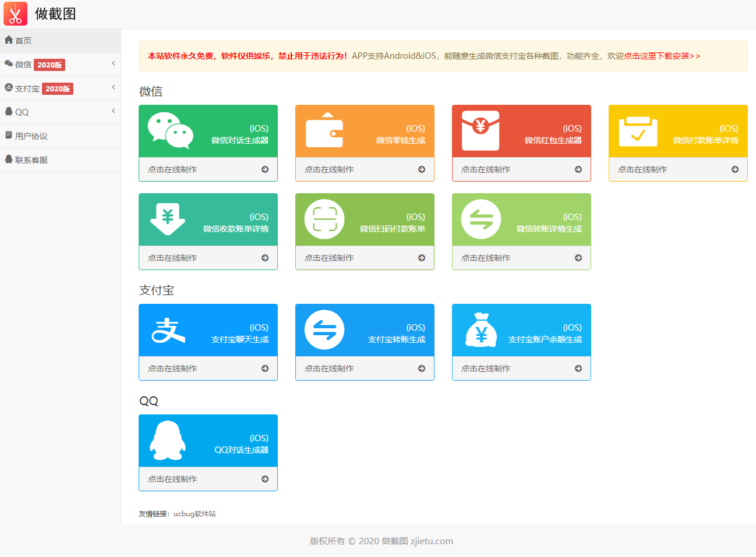Click arrow circle icon under 微信对话生成器

point(265,169)
